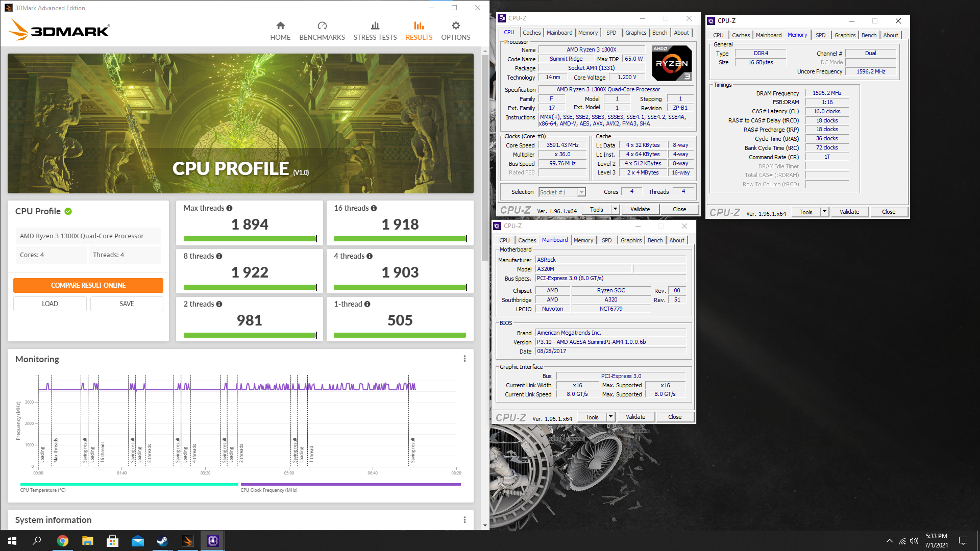Click the 1-thread score progress bar

(400, 335)
